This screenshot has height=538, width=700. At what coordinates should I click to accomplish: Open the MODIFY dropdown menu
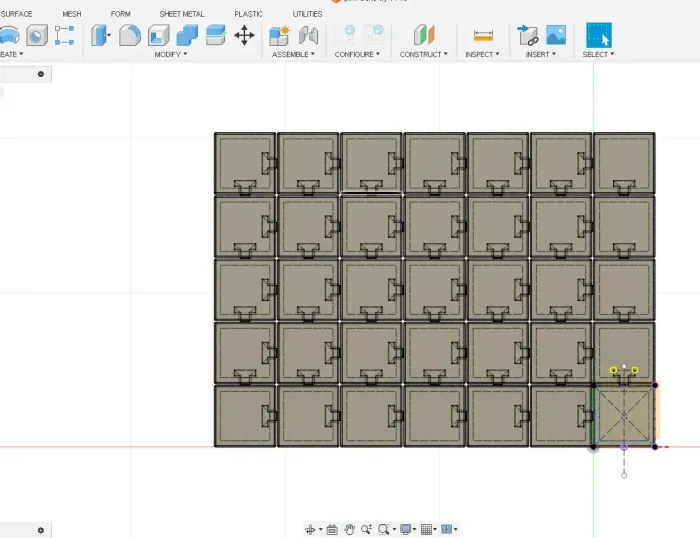[171, 54]
